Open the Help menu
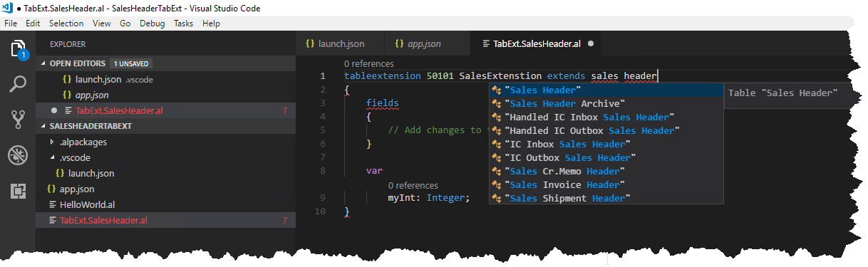 tap(211, 23)
